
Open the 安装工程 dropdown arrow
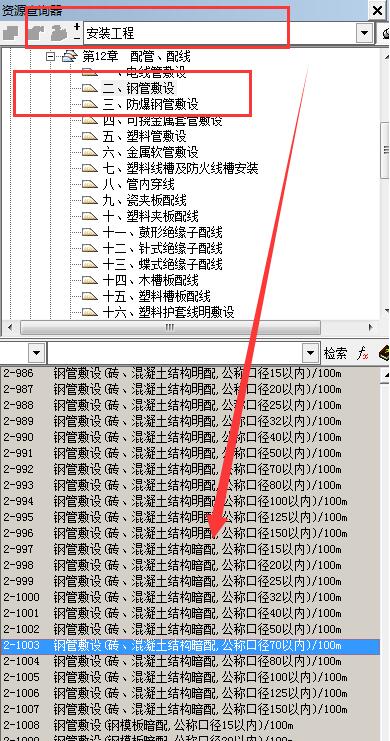(364, 33)
